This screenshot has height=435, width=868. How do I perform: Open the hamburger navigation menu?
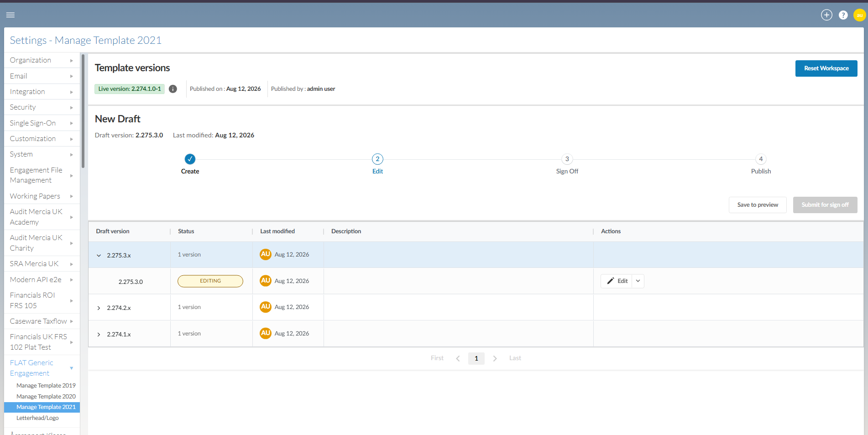coord(10,15)
